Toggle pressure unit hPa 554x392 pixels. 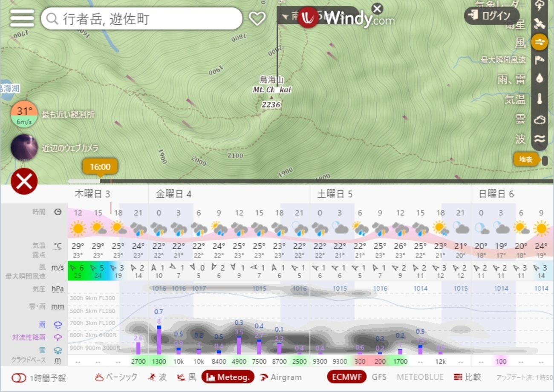[x=58, y=289]
